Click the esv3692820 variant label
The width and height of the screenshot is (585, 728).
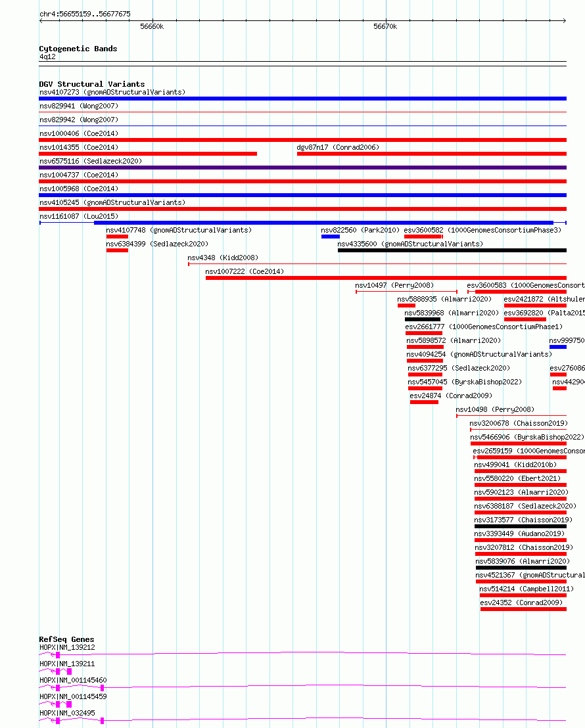tap(544, 313)
